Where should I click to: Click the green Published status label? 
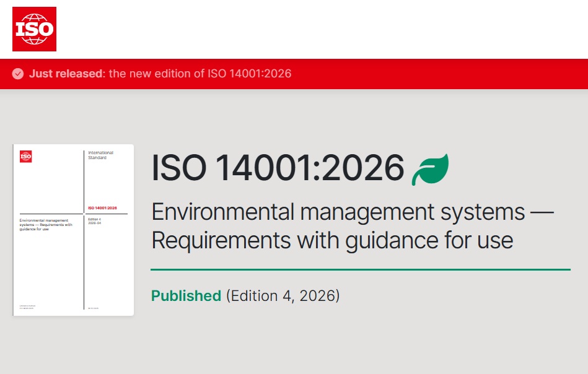(186, 296)
